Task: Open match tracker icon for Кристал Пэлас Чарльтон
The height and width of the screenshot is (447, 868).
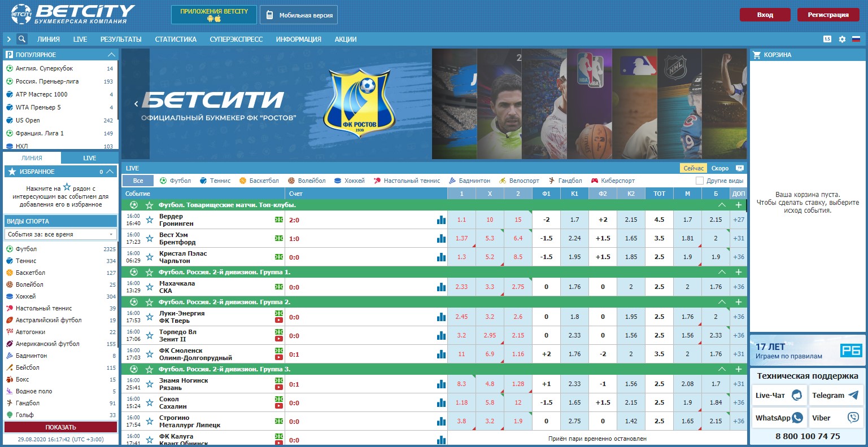Action: tap(279, 257)
